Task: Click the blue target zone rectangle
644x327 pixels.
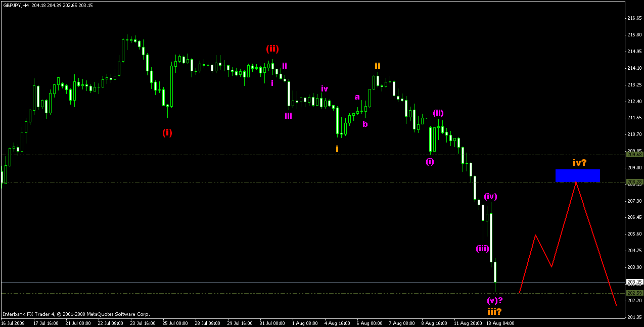Action: coord(578,175)
